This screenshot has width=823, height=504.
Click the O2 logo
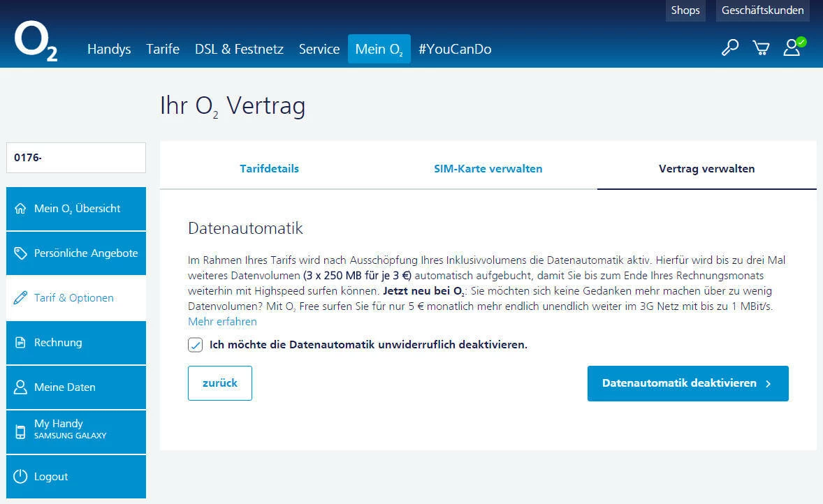(36, 41)
